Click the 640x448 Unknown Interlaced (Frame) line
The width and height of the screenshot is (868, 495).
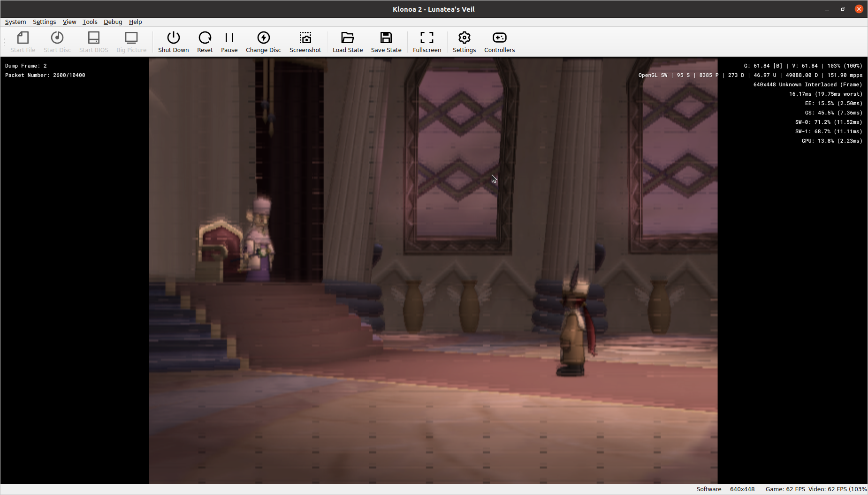(x=808, y=84)
